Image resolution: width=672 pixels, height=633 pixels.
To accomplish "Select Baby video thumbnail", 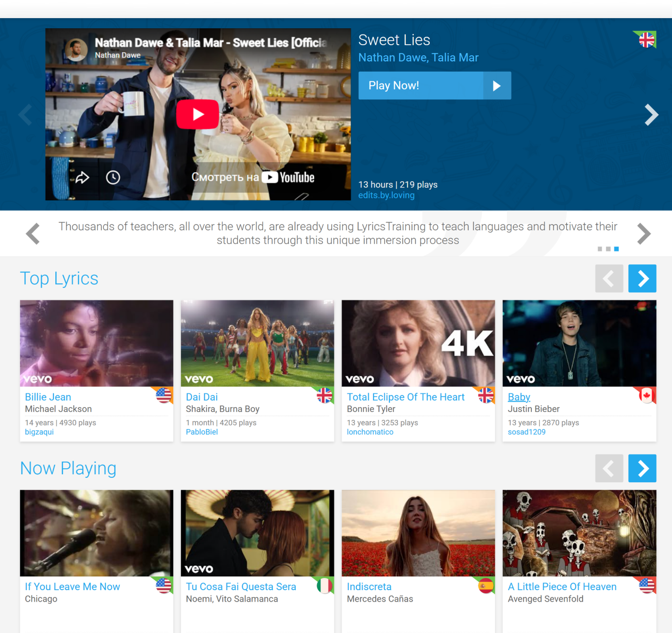I will click(x=580, y=343).
